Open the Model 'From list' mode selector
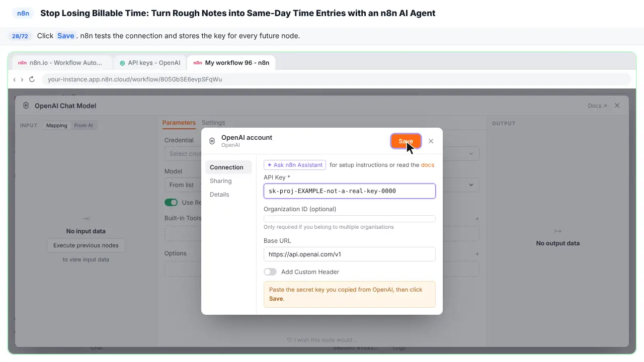The width and height of the screenshot is (644, 362). (183, 185)
